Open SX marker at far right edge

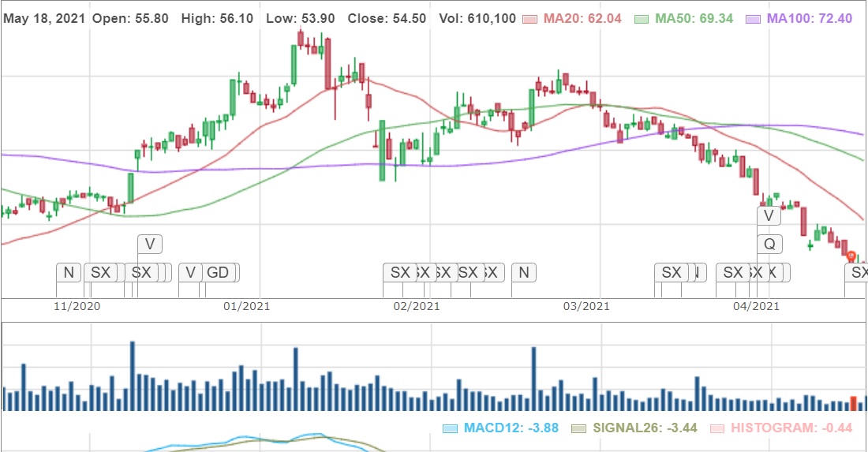[x=857, y=273]
